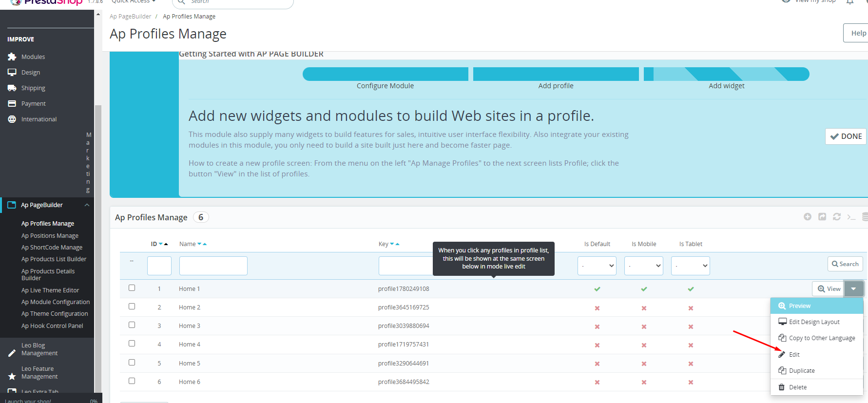Click Is Default green check for Home 1
This screenshot has height=403, width=868.
tap(597, 289)
